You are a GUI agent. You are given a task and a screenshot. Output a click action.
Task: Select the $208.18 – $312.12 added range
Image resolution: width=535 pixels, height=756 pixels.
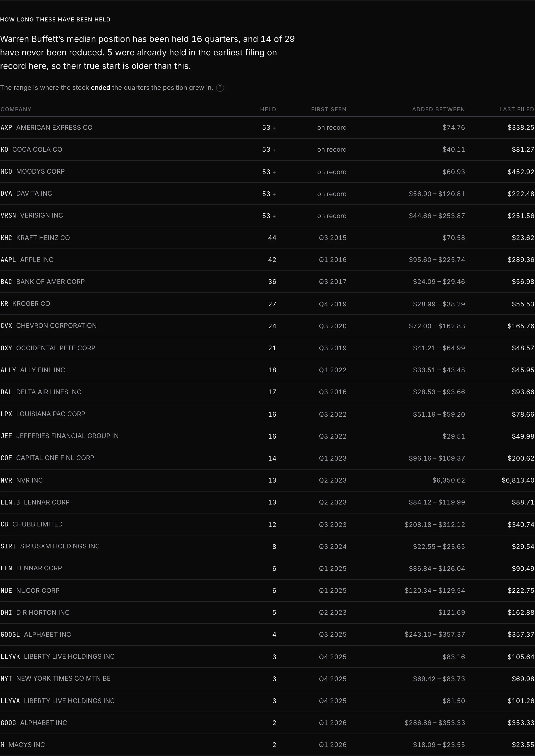point(435,524)
